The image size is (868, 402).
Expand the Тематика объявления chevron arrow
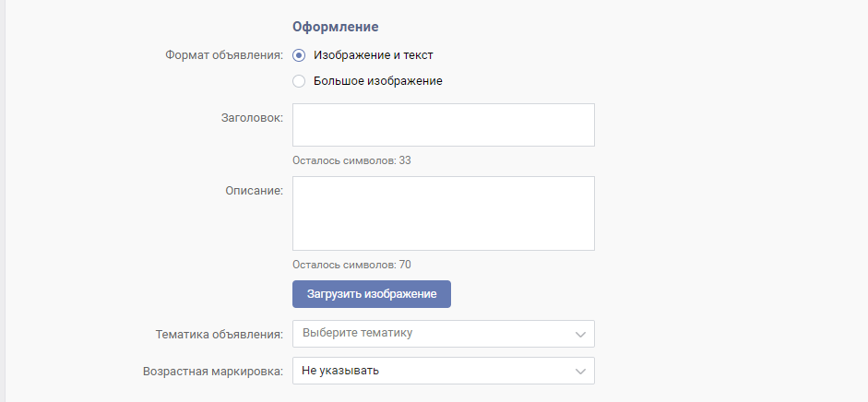click(580, 335)
